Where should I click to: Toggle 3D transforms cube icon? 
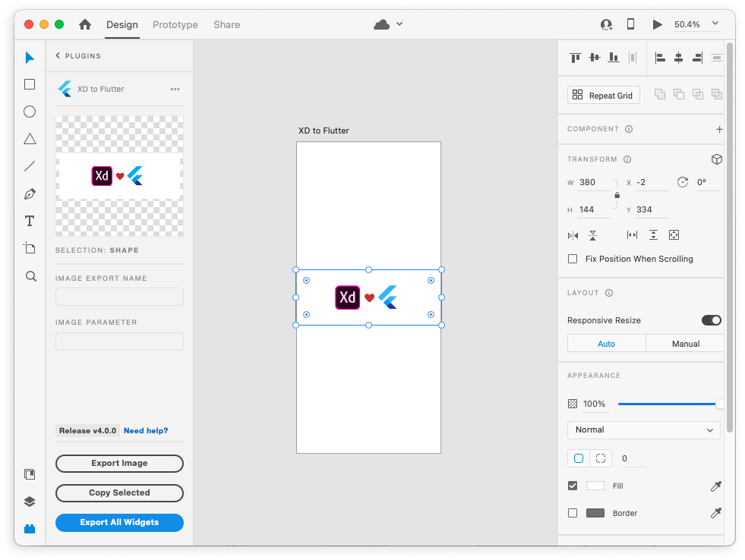point(716,159)
